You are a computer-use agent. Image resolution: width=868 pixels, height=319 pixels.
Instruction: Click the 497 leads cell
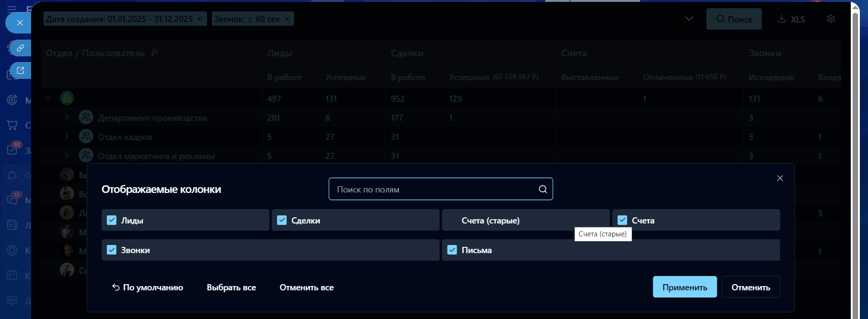click(274, 99)
